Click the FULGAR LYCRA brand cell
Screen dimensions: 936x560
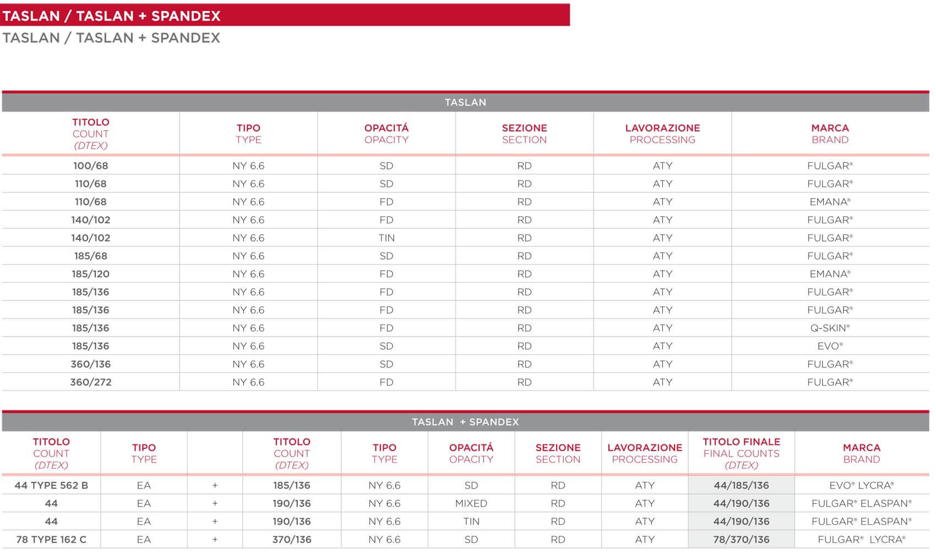point(861,540)
